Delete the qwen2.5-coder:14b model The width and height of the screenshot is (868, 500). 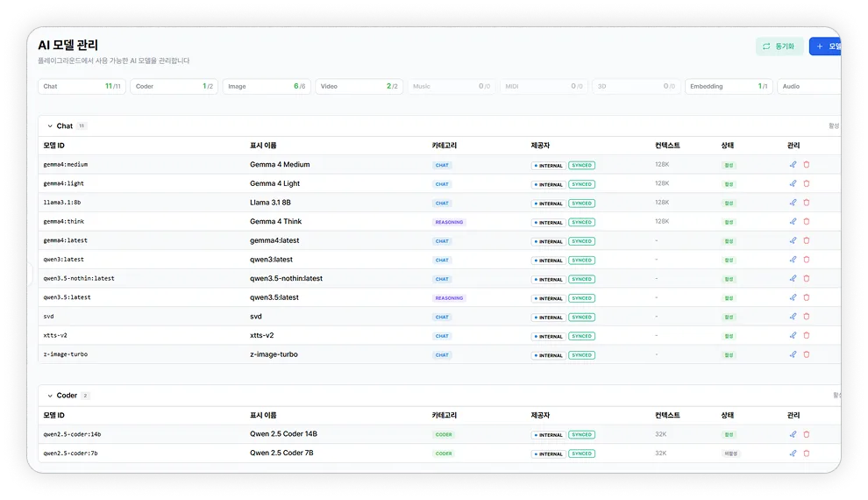coord(807,434)
